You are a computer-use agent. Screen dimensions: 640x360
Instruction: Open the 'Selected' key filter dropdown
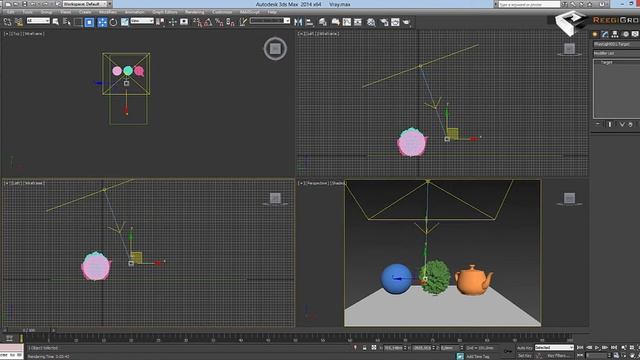point(554,348)
